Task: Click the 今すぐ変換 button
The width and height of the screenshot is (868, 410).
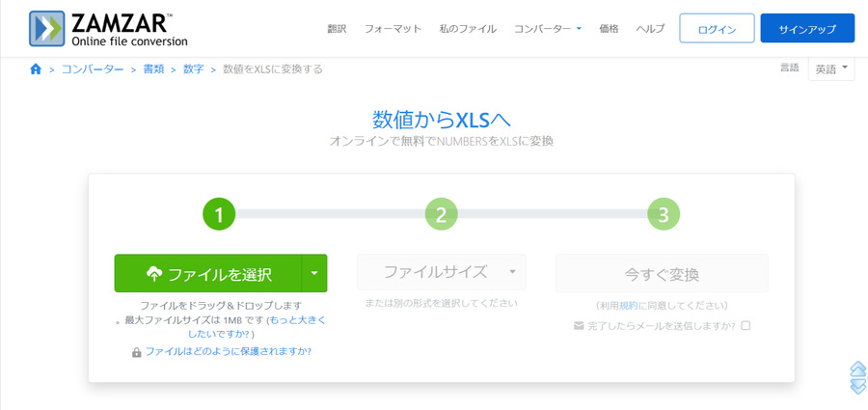Action: pyautogui.click(x=662, y=273)
